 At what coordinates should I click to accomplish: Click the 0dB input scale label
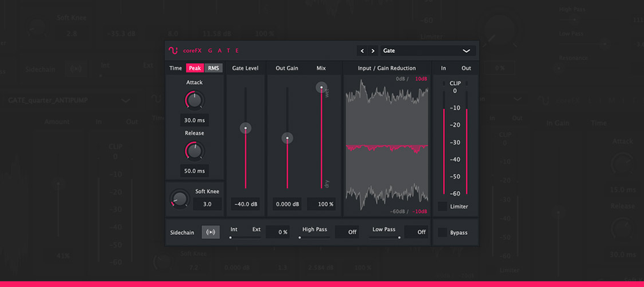click(x=401, y=79)
